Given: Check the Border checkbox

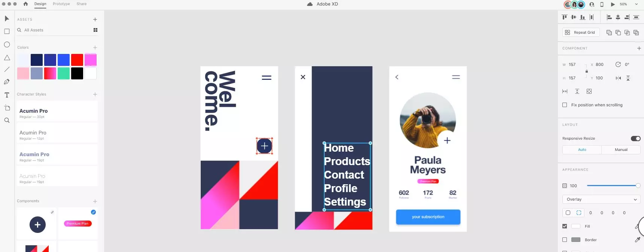Looking at the screenshot, I should (x=565, y=240).
